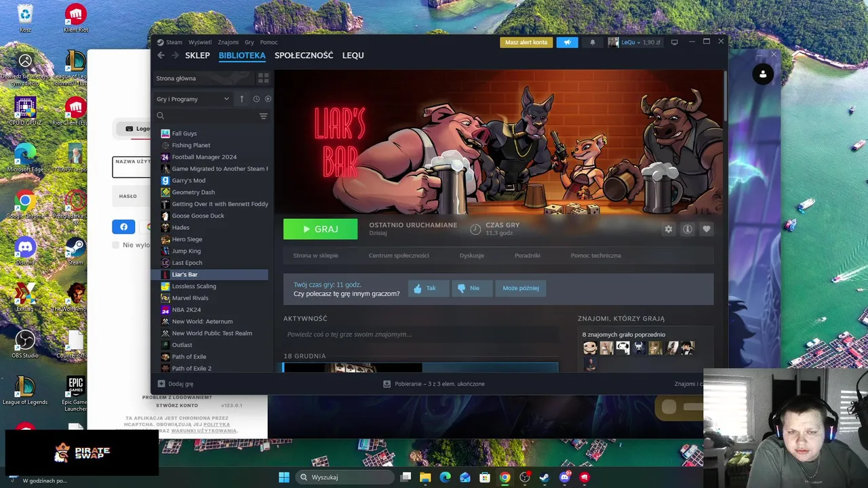Open the Steam announcements megaphone
This screenshot has height=488, width=868.
click(568, 42)
